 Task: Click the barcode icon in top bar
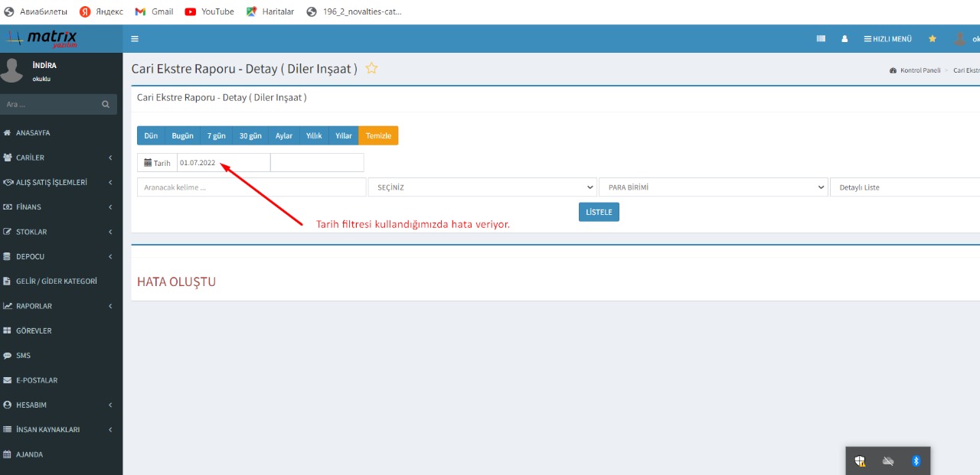coord(821,39)
